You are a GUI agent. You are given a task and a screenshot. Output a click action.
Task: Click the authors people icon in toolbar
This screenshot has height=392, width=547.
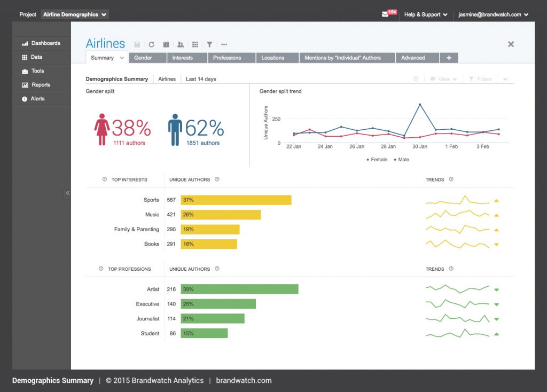point(181,45)
